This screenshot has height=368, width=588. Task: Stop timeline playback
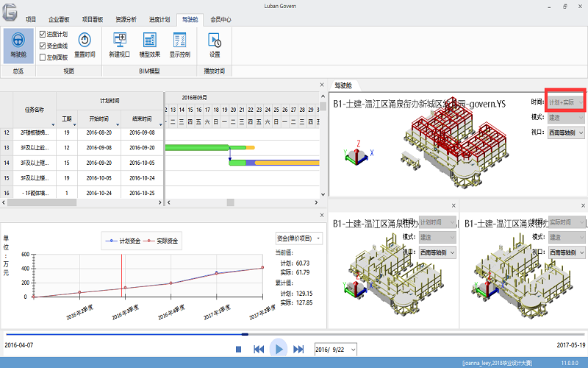[x=238, y=350]
